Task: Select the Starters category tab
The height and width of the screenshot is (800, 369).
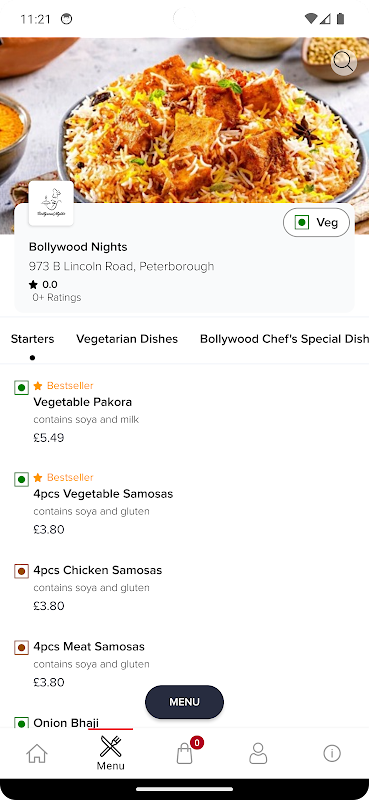Action: coord(32,339)
